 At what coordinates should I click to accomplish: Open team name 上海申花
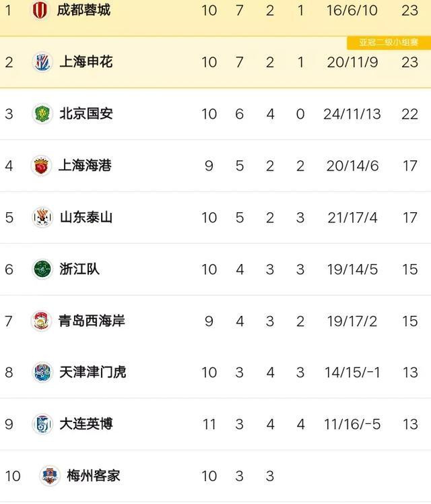(x=86, y=62)
